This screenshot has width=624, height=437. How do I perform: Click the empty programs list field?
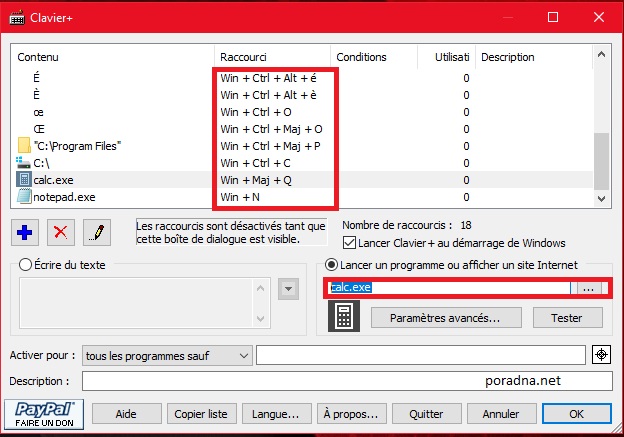click(421, 355)
